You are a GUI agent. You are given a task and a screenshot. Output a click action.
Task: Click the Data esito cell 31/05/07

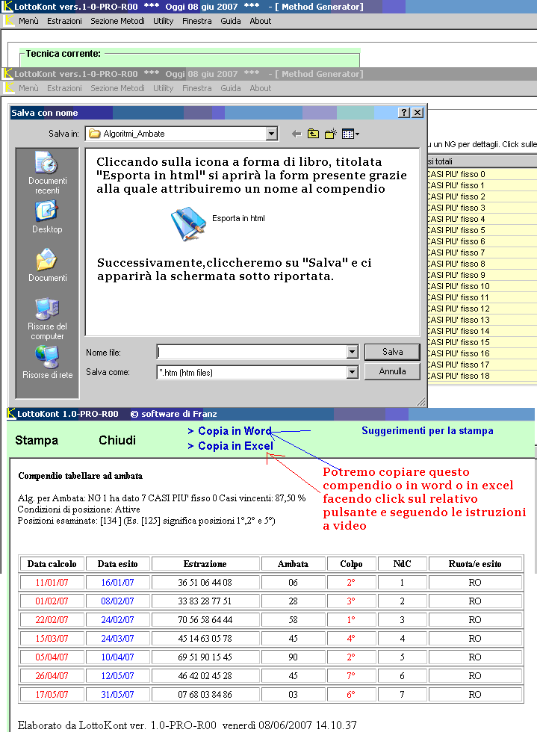(117, 694)
